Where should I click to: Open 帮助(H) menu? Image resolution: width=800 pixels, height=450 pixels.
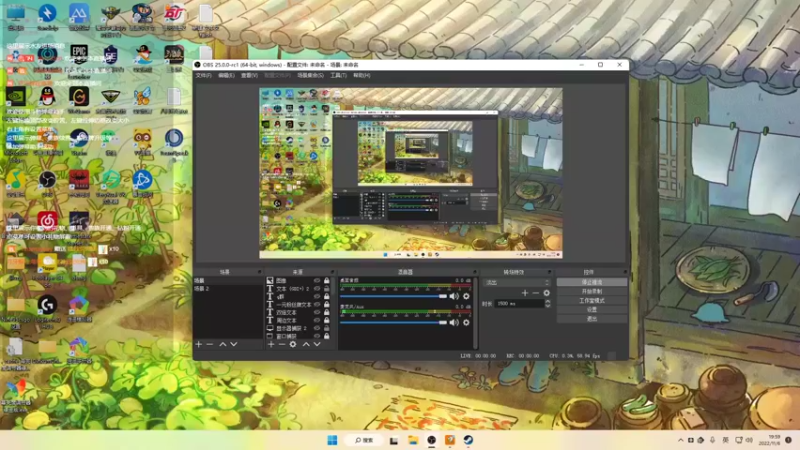pyautogui.click(x=362, y=76)
